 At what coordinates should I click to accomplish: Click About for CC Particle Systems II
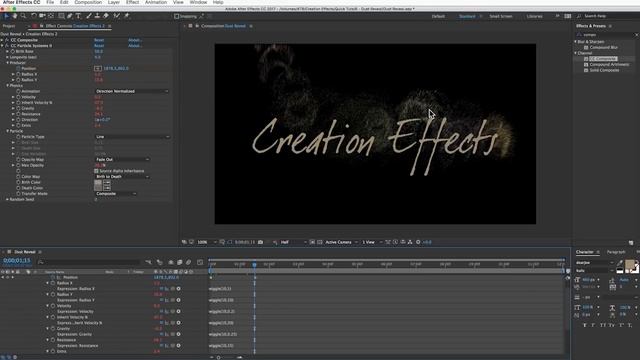[x=135, y=46]
